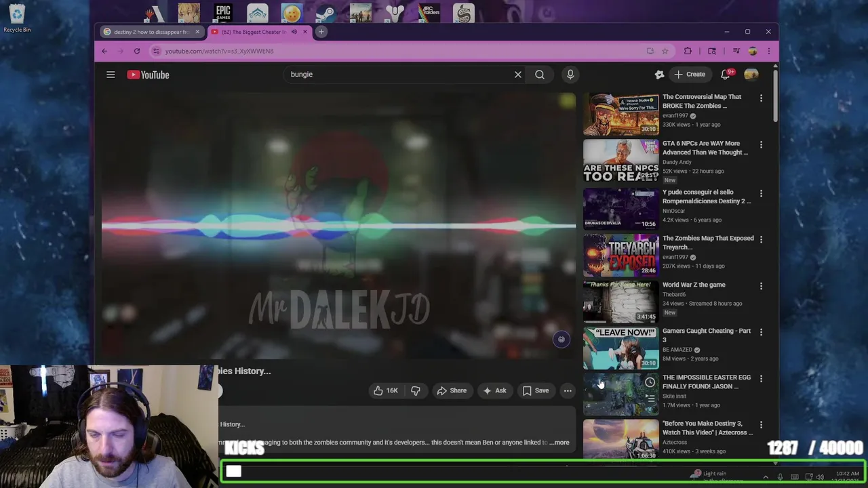Add Impossible Easter Egg video to Watch Later
The image size is (868, 488).
(650, 382)
